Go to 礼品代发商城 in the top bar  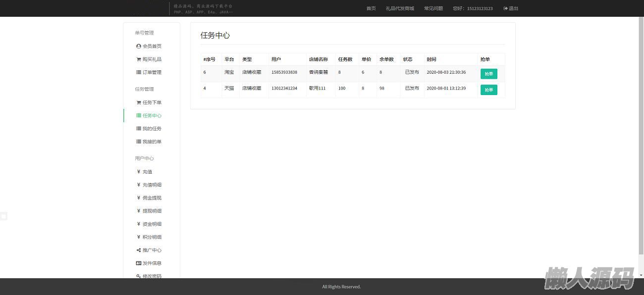400,8
